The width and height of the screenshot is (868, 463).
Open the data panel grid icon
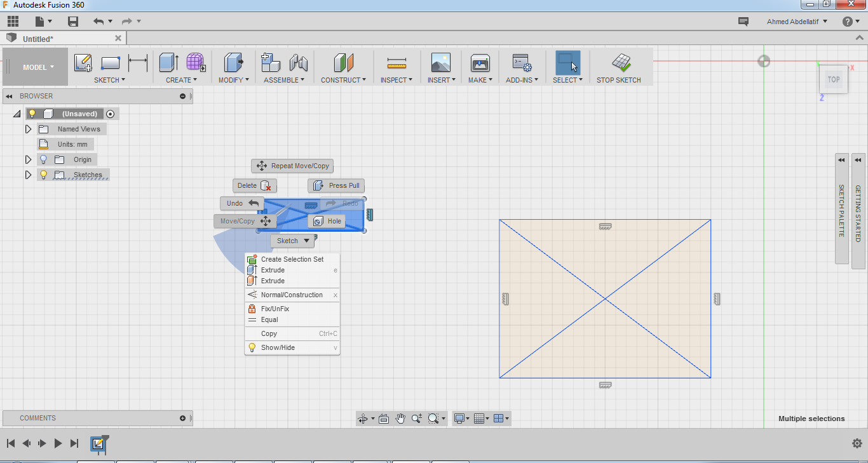pos(13,22)
